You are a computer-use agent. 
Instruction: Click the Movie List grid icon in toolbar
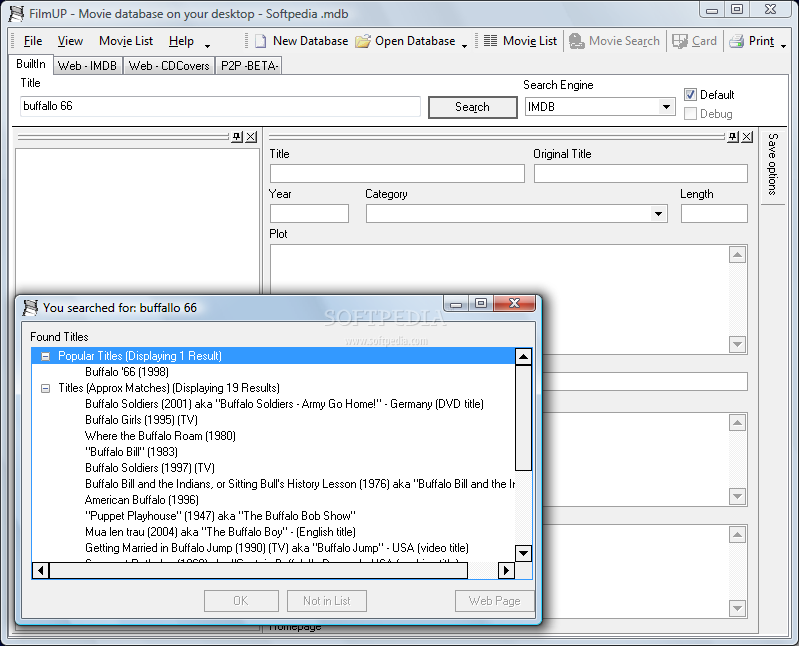490,41
